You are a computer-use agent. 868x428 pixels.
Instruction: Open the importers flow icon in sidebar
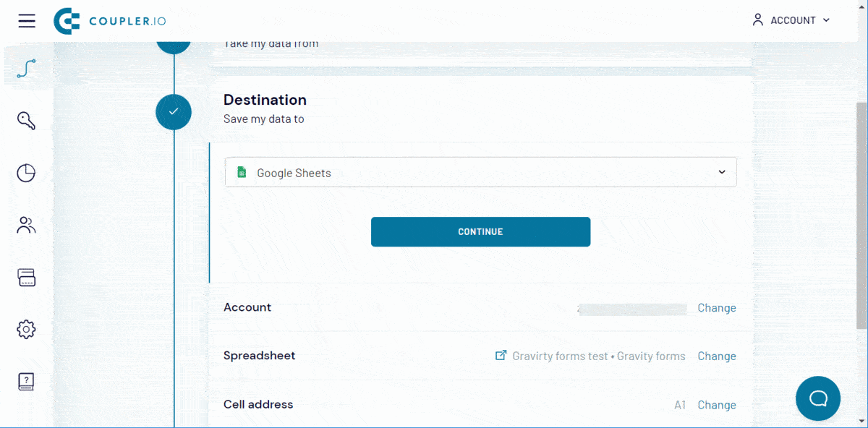tap(26, 69)
